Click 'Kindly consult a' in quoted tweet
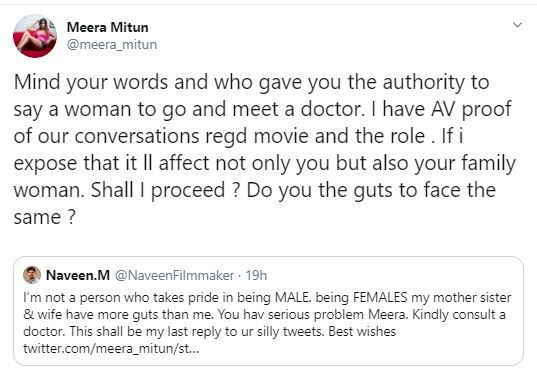The width and height of the screenshot is (537, 385). [459, 314]
